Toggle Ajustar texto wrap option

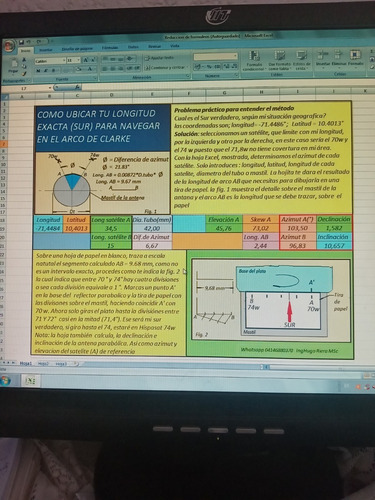159,58
